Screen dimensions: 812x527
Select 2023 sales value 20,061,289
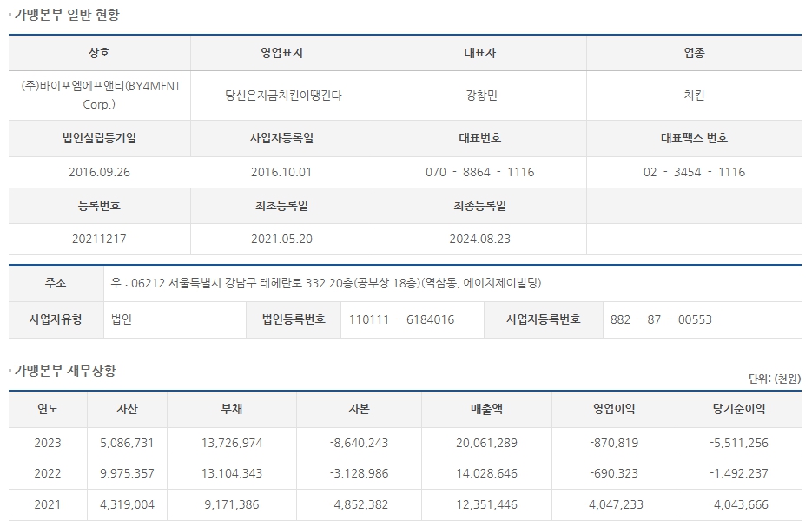pyautogui.click(x=487, y=443)
